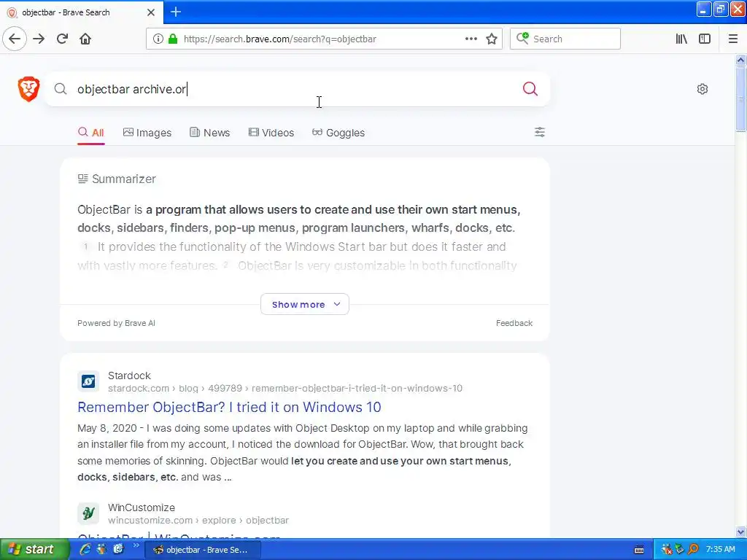This screenshot has height=560, width=747.
Task: Open page actions three-dot menu
Action: (471, 39)
